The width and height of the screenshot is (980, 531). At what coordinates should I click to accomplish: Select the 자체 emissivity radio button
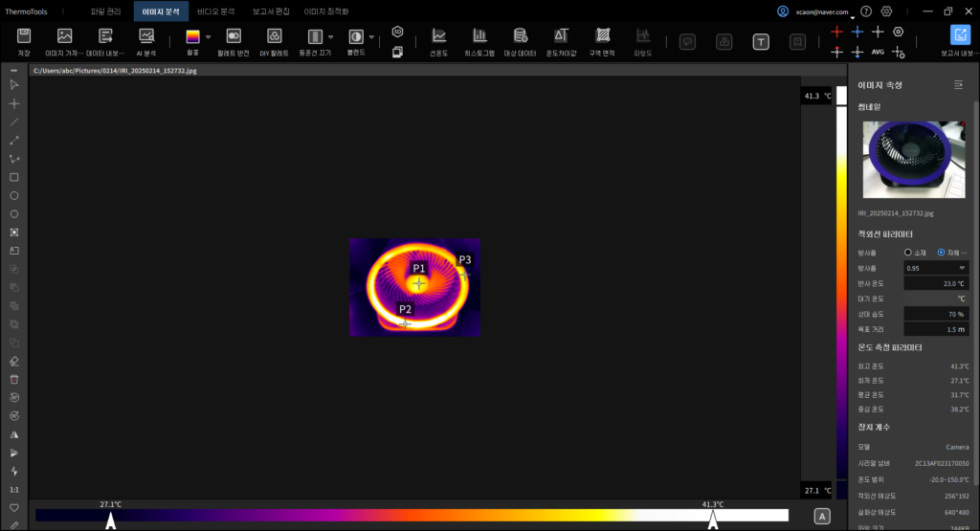941,252
